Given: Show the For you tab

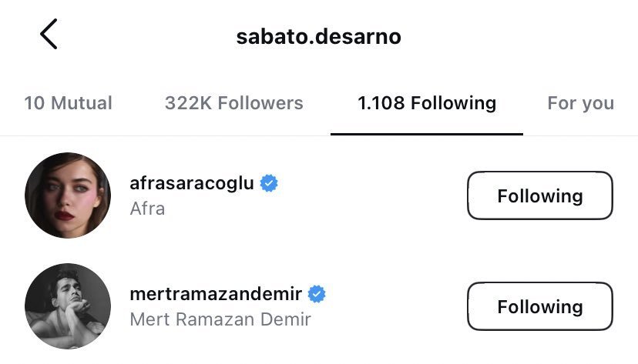Looking at the screenshot, I should 580,103.
